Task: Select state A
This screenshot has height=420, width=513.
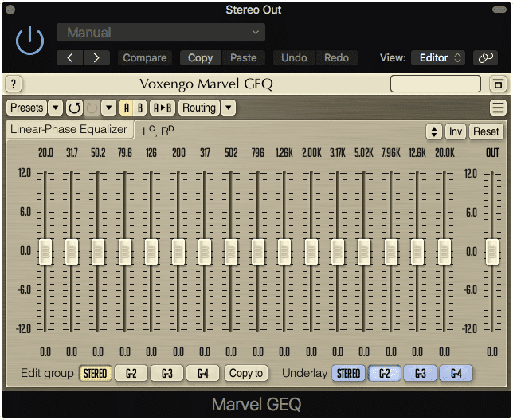Action: tap(127, 108)
